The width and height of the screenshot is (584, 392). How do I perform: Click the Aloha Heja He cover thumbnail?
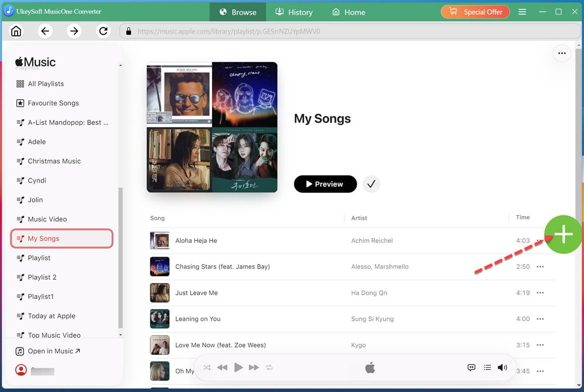coord(160,241)
